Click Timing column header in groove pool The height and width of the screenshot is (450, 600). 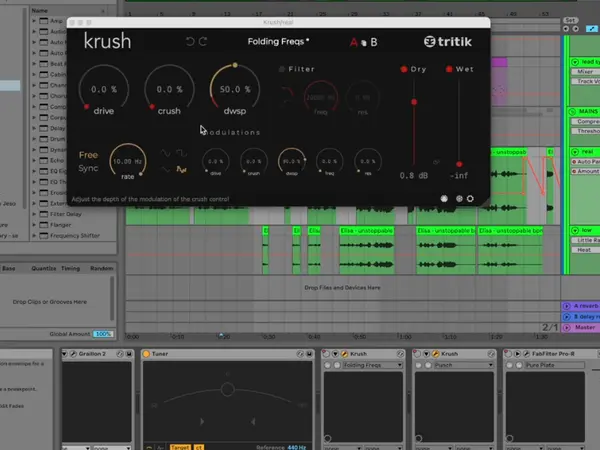point(70,268)
